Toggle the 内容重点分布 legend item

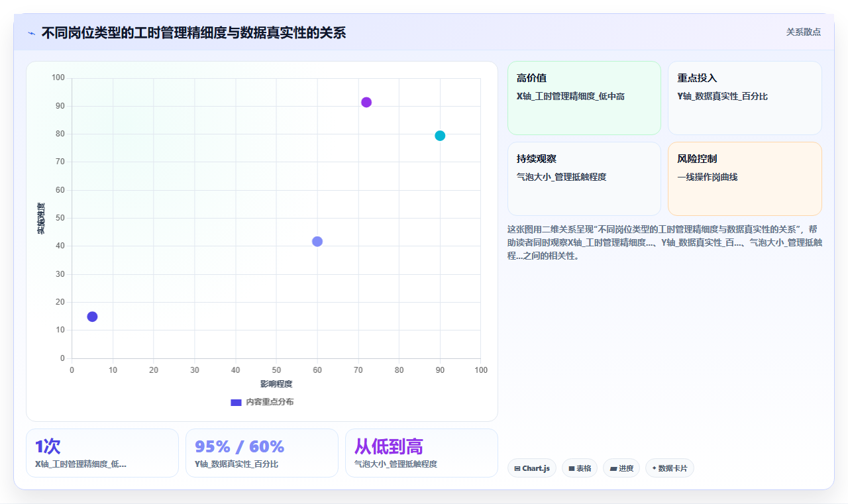pos(262,402)
